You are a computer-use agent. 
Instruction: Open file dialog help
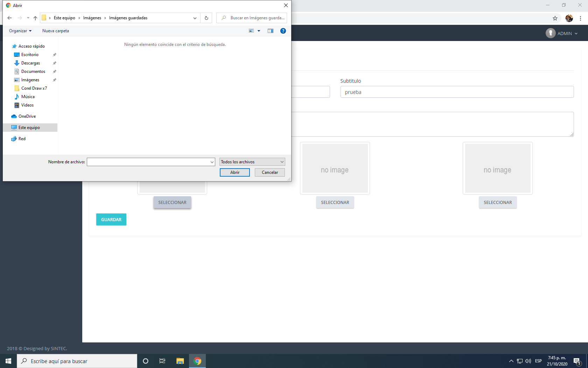pos(283,31)
